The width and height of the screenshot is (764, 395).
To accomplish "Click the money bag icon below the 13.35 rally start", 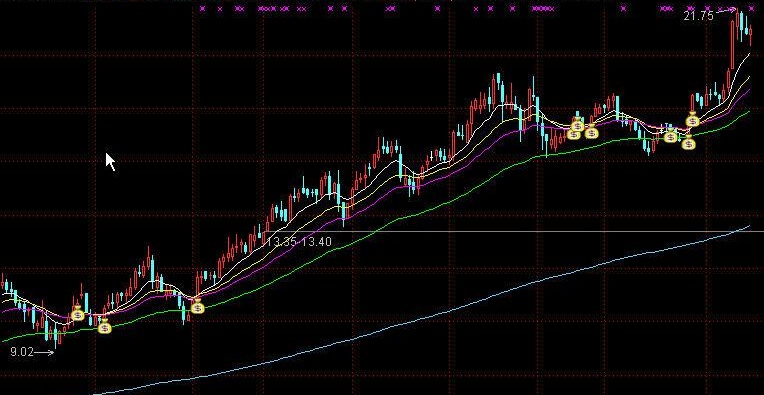I will click(x=197, y=307).
